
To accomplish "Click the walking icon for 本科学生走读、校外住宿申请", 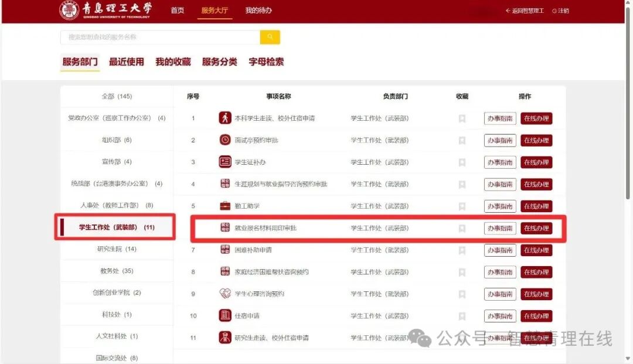I will pos(225,118).
